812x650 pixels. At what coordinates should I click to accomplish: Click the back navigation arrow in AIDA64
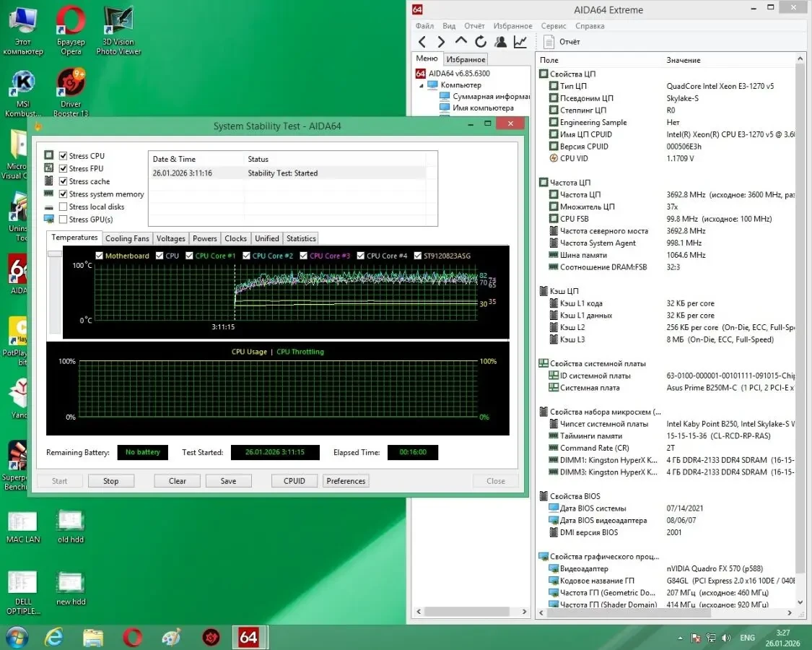423,41
